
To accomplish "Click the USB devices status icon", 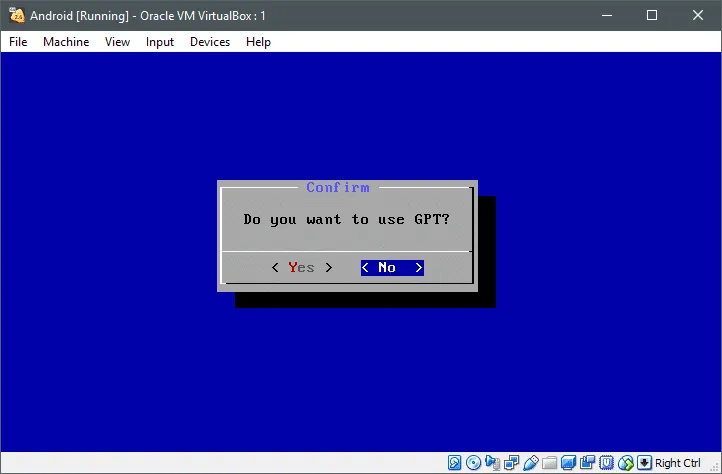I will (530, 462).
